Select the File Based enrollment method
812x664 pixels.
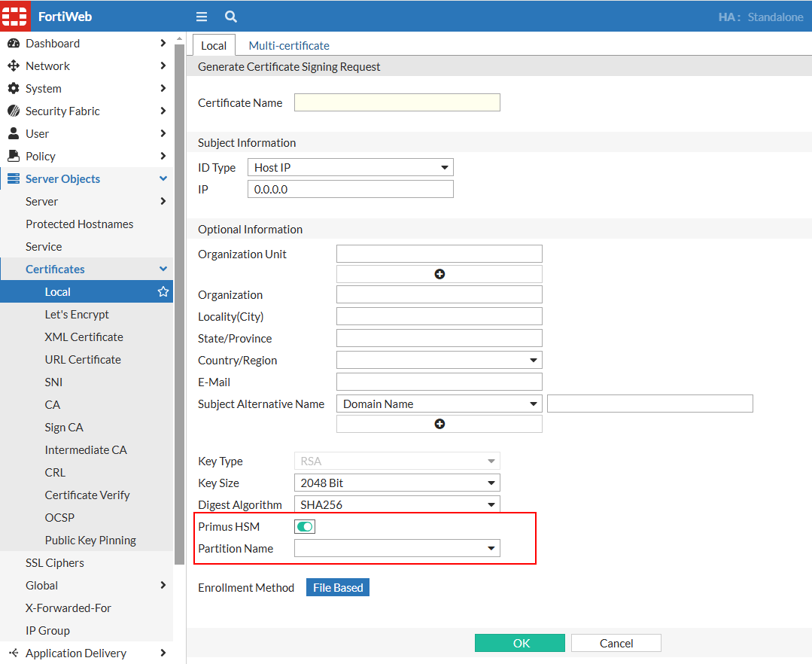click(x=338, y=588)
